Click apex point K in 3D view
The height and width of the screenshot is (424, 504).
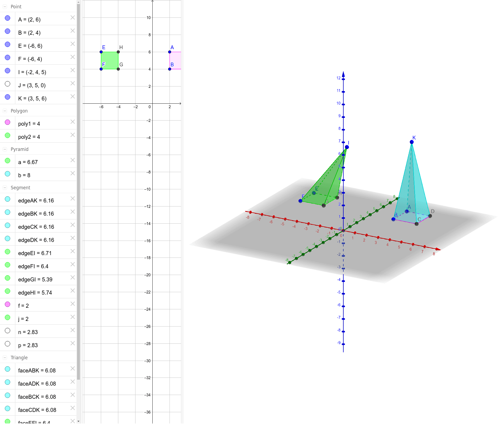pos(411,142)
